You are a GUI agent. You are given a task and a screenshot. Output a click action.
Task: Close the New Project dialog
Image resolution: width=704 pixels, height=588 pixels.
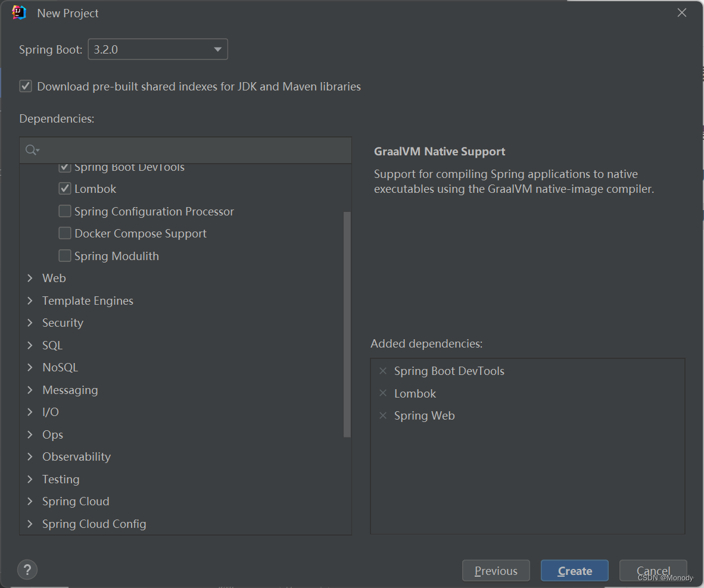coord(681,12)
